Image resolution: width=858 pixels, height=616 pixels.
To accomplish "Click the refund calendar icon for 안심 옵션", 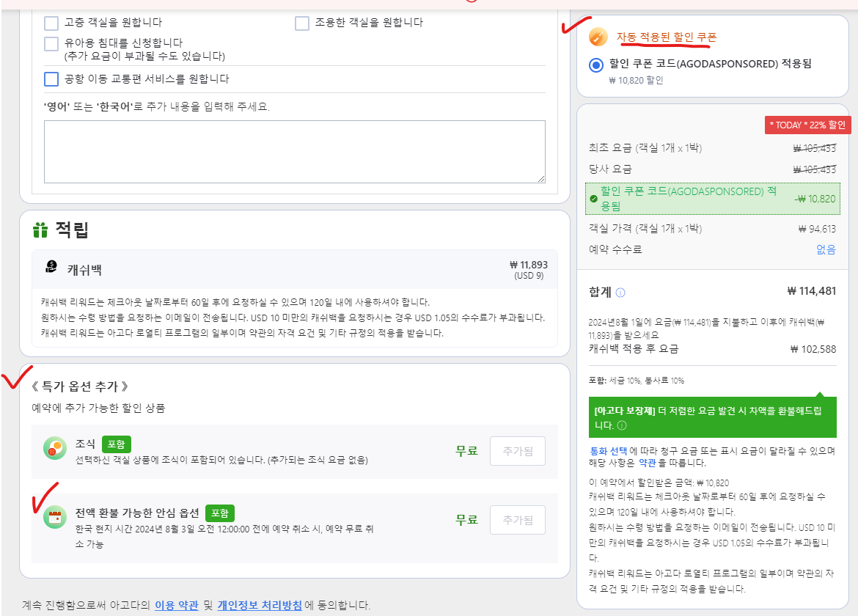I will click(55, 517).
